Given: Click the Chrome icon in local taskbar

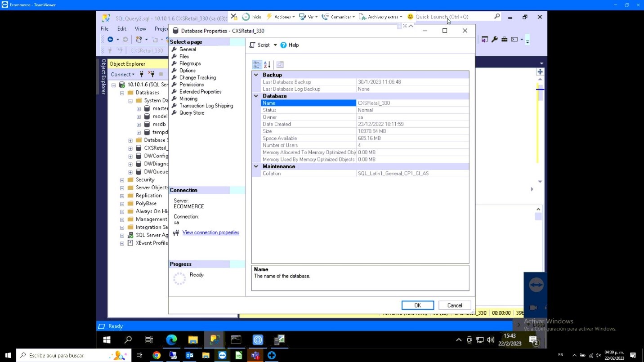Looking at the screenshot, I should tap(156, 355).
